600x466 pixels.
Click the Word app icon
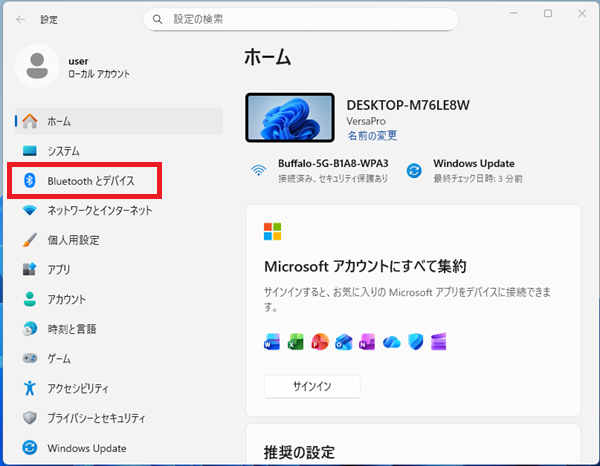pyautogui.click(x=272, y=342)
